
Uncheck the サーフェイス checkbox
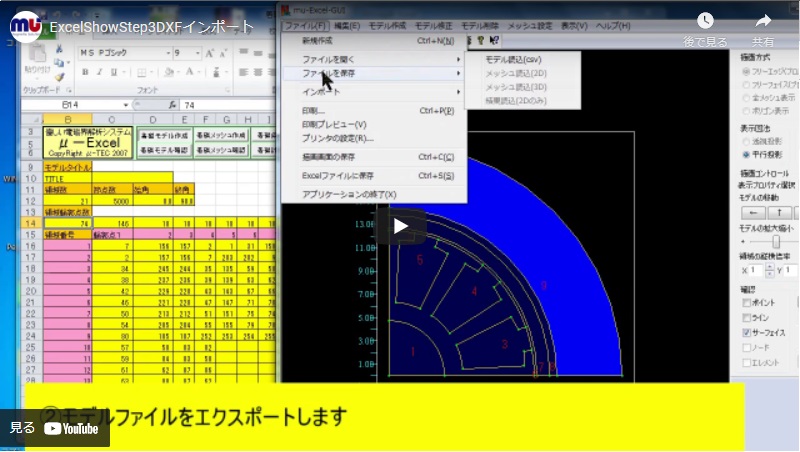pos(746,333)
